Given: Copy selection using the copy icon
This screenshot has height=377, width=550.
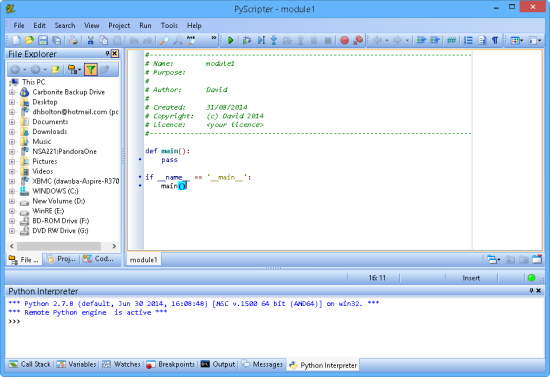Looking at the screenshot, I should 104,41.
